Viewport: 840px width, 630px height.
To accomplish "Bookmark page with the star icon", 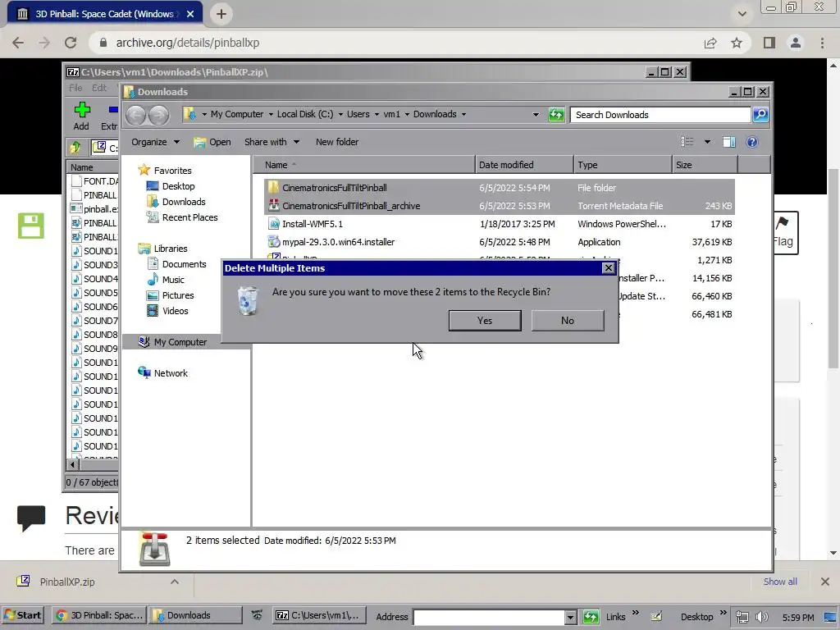I will (737, 43).
